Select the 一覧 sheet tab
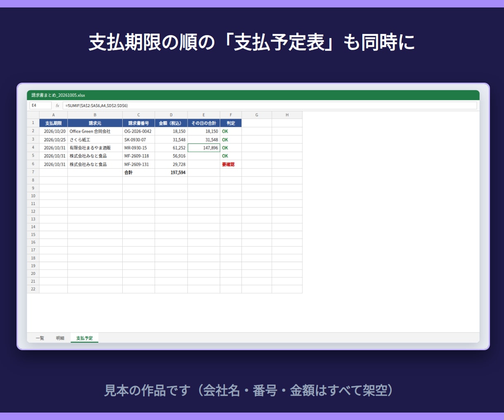504x420 pixels. click(40, 338)
